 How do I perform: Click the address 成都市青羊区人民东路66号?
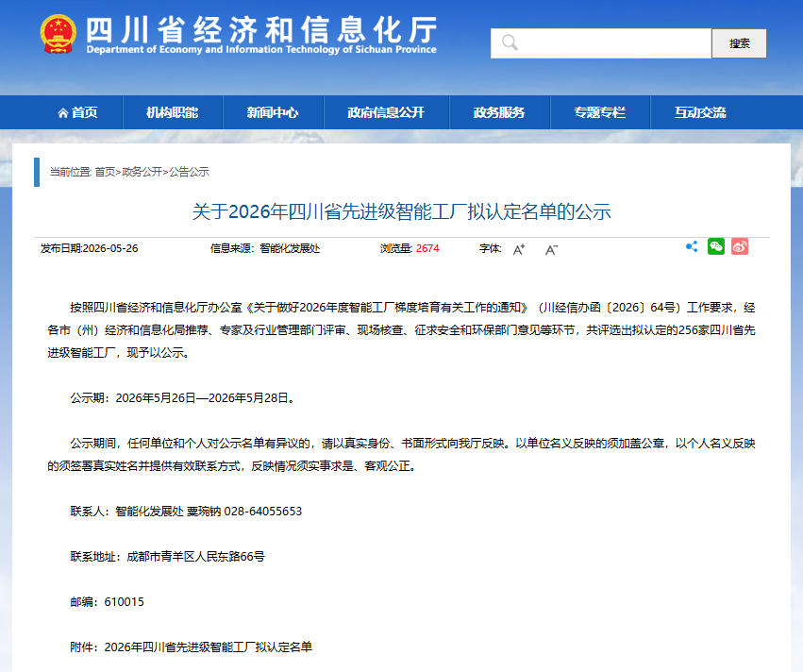point(195,556)
